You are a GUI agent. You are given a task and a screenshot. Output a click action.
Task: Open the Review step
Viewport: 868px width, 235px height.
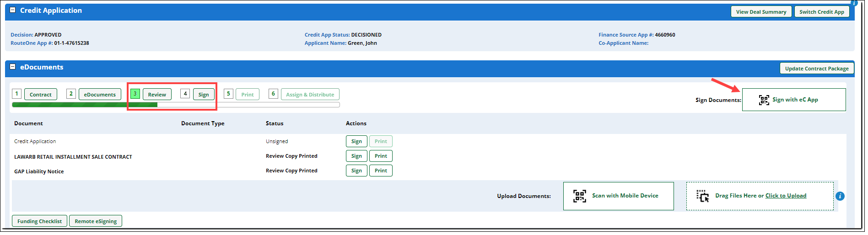click(157, 95)
